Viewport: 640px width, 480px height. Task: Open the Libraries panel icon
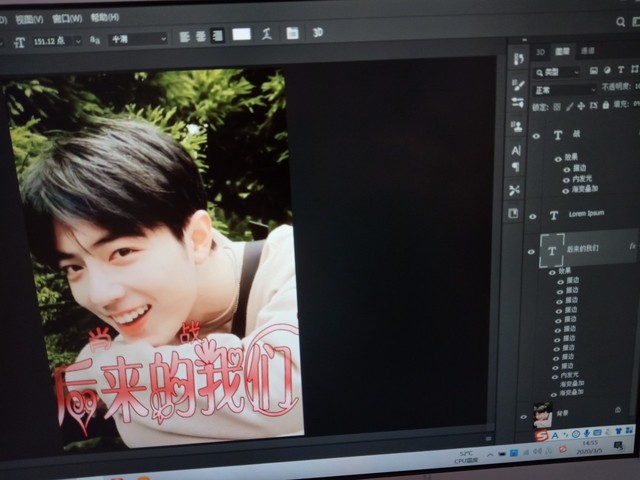513,213
